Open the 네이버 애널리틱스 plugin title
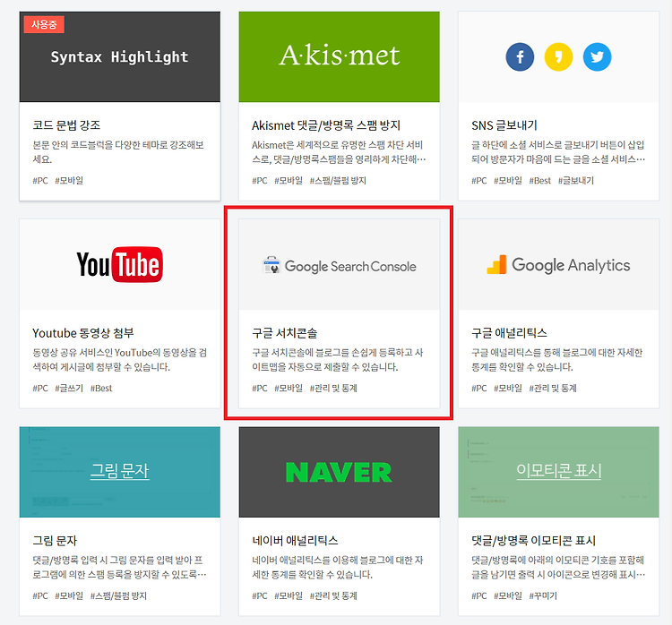This screenshot has width=672, height=625. (295, 541)
